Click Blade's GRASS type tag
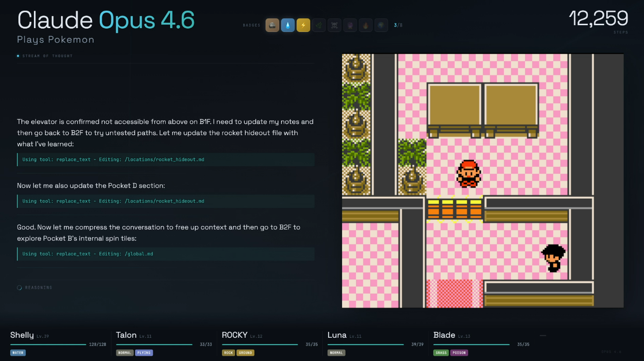This screenshot has height=361, width=644. pyautogui.click(x=441, y=353)
